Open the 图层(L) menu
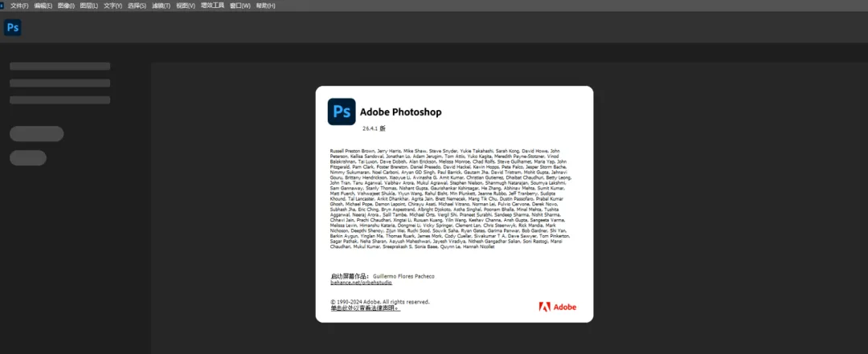 pyautogui.click(x=89, y=6)
